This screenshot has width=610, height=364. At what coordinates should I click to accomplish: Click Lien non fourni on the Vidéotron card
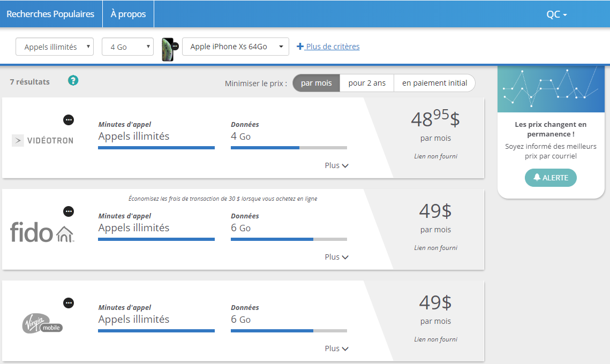(x=436, y=156)
